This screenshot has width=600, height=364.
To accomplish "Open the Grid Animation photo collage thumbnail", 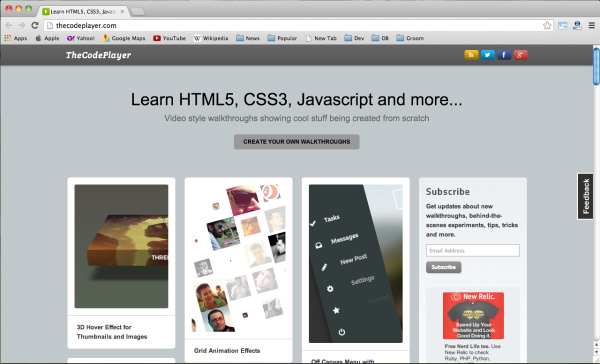I will (238, 258).
